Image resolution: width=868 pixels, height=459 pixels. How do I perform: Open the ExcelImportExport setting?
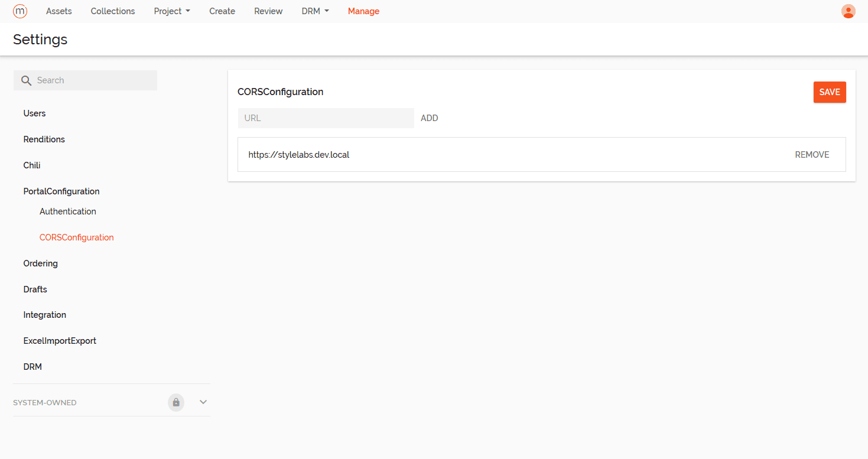60,341
